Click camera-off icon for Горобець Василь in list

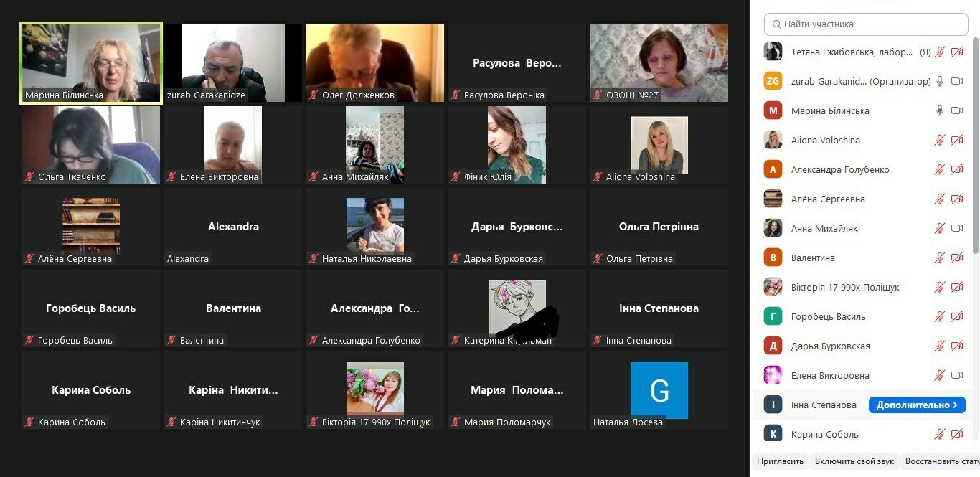pyautogui.click(x=957, y=316)
